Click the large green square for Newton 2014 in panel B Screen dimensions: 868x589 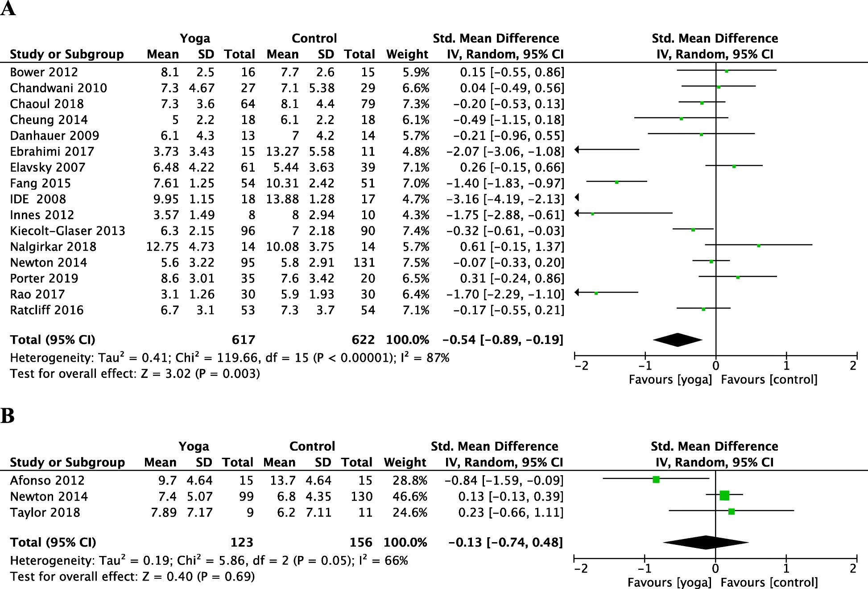point(724,495)
